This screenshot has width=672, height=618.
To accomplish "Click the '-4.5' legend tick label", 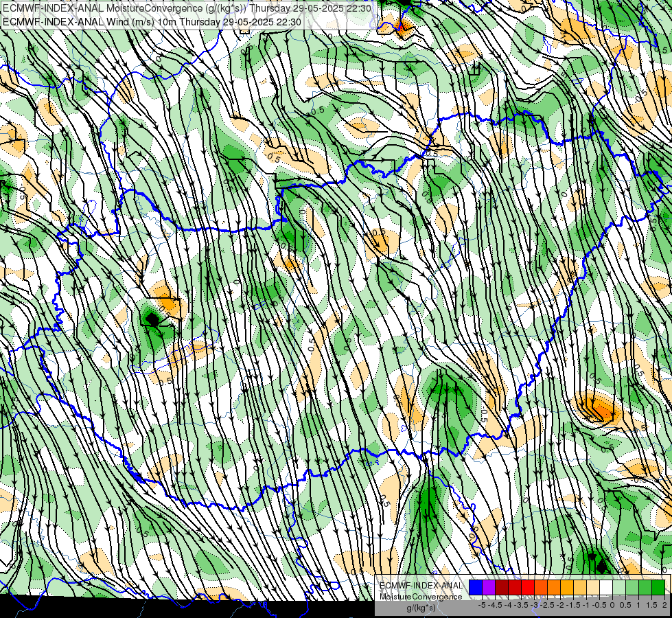I will [x=495, y=605].
